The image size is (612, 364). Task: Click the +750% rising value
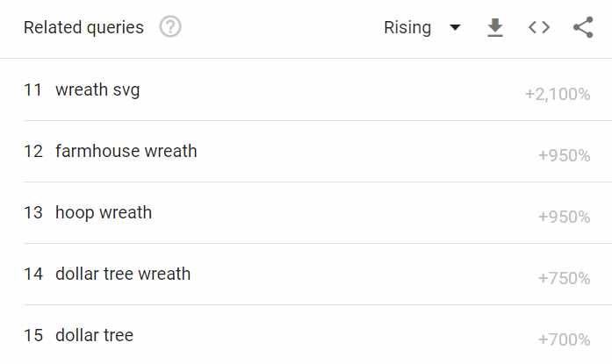pos(564,278)
